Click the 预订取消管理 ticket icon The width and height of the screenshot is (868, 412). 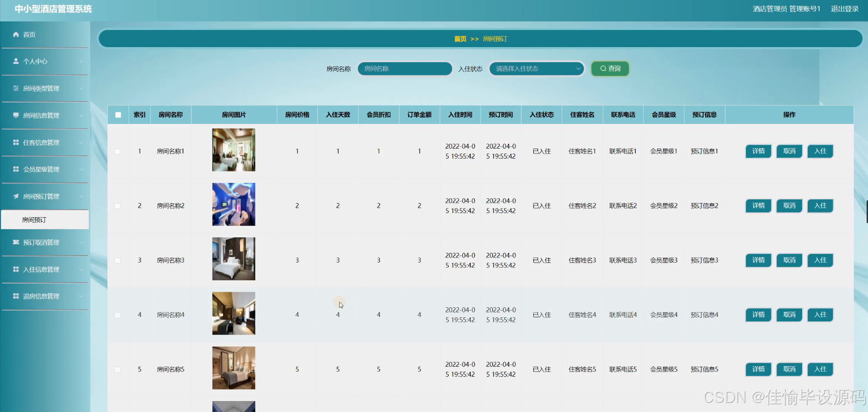16,242
